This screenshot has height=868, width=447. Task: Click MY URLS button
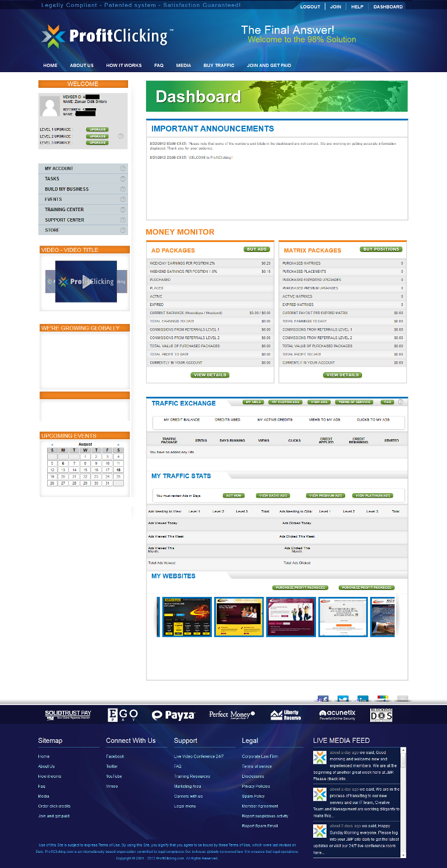point(254,402)
